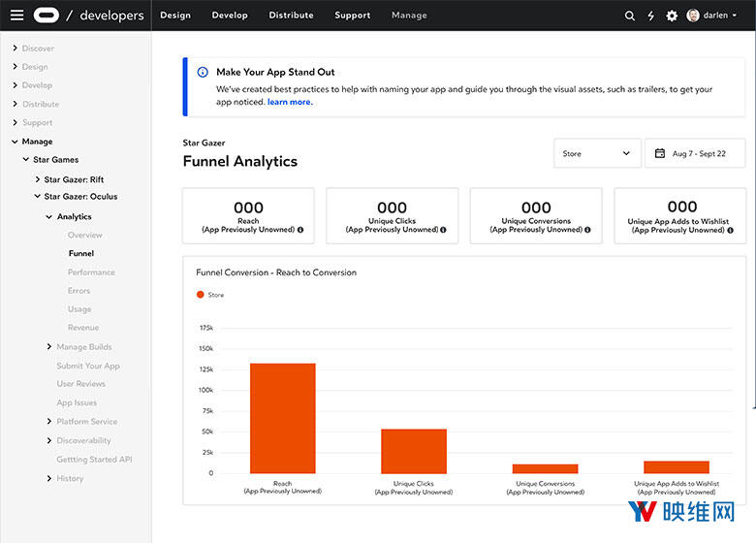Click the darlen user avatar

(693, 16)
